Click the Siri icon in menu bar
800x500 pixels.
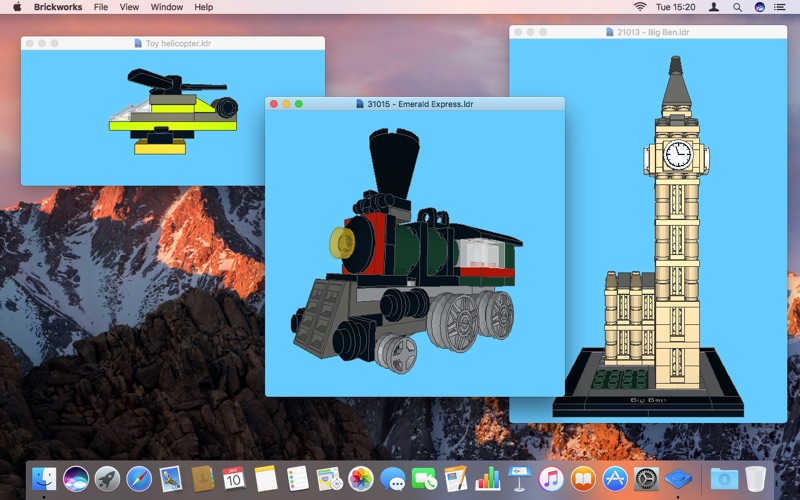tap(760, 7)
